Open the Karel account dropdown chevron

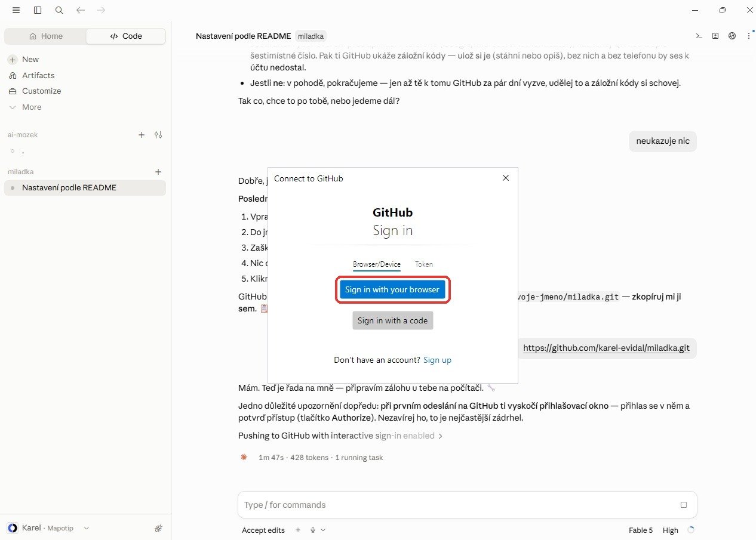point(87,528)
